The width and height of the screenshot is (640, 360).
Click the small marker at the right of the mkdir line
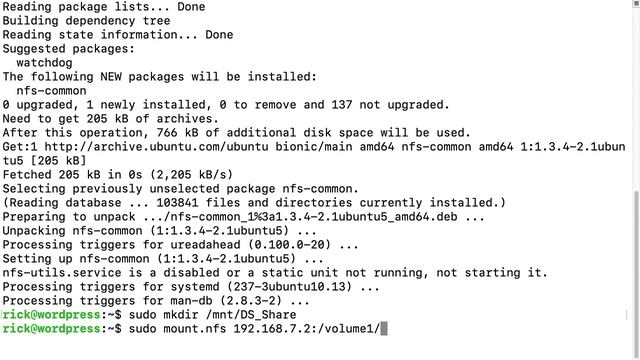(x=627, y=314)
